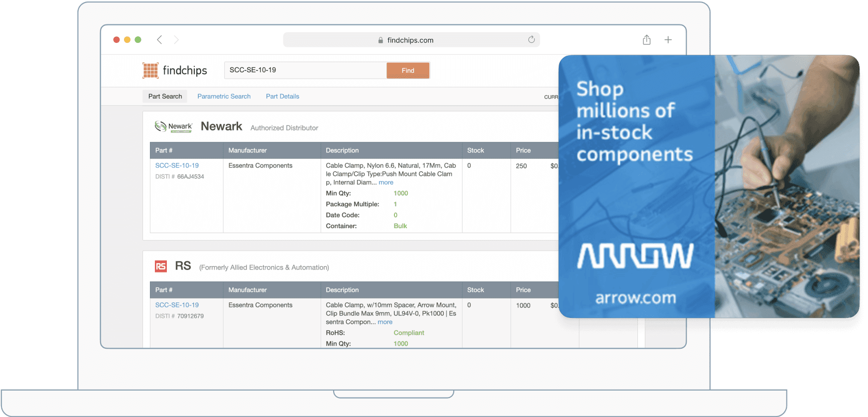Open the SCC-SE-10-19 link in the Newark table
The height and width of the screenshot is (417, 868).
(177, 165)
